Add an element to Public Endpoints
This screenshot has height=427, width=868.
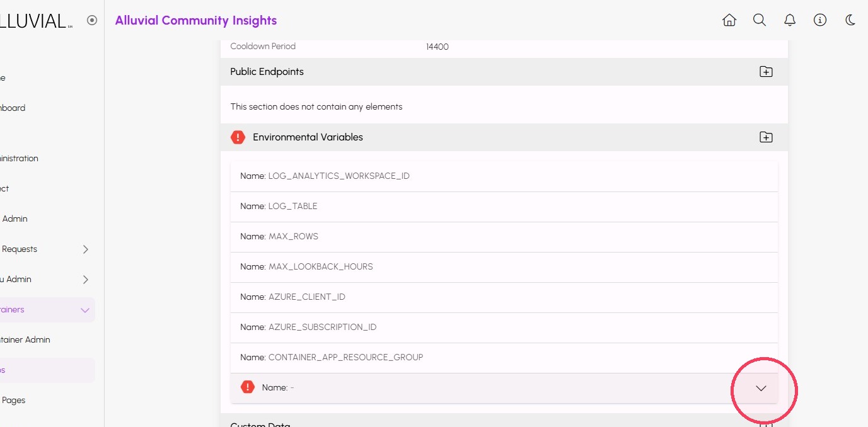coord(766,72)
